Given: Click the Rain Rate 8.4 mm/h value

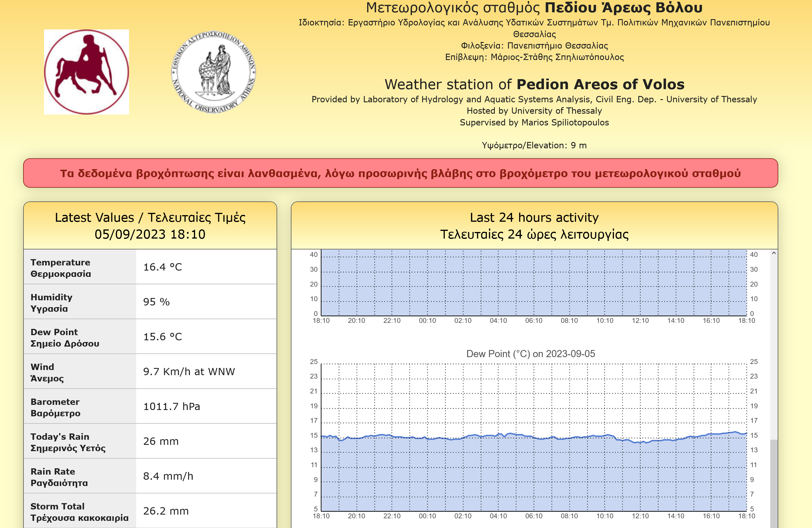Looking at the screenshot, I should click(x=168, y=476).
